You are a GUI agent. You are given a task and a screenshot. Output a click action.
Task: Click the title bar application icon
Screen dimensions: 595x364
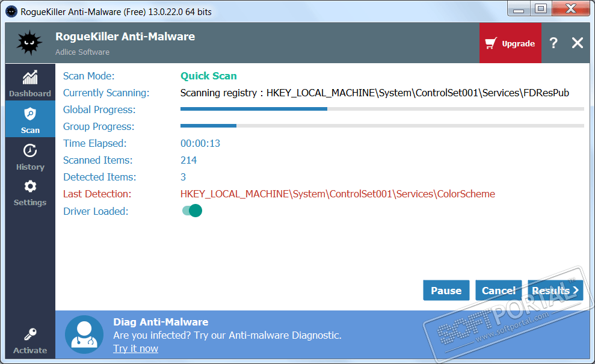pos(11,12)
